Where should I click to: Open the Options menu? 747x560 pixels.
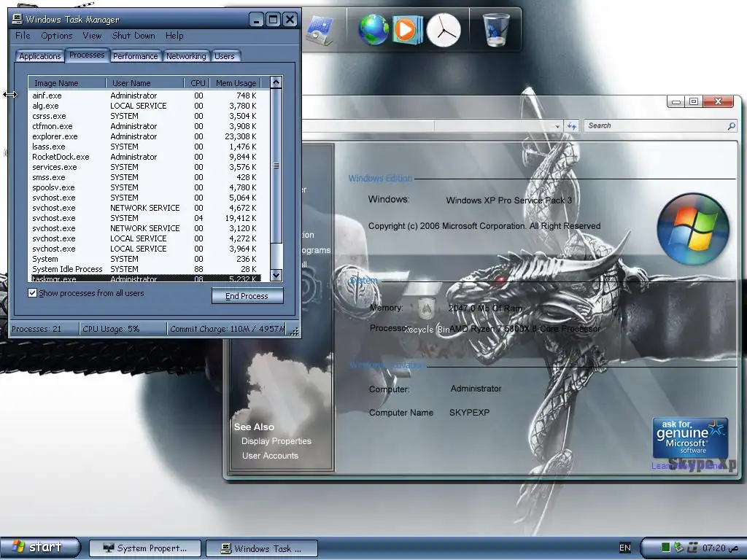(x=57, y=36)
